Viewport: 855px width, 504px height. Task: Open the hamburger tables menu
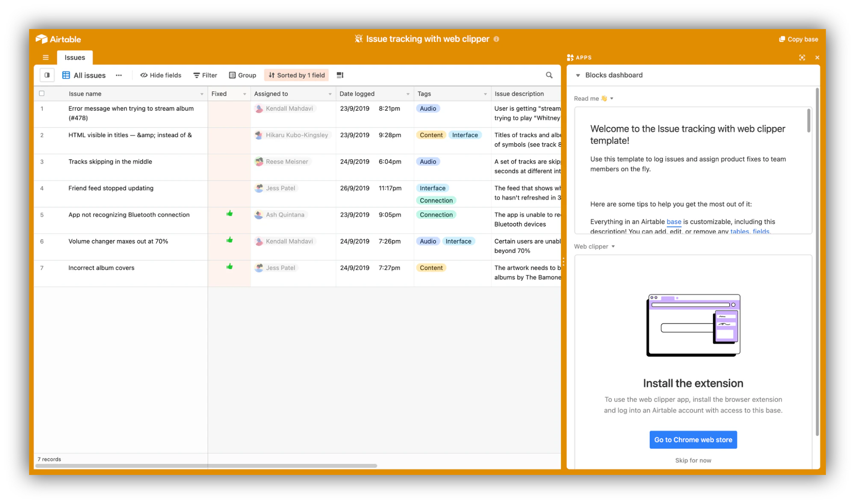pyautogui.click(x=46, y=57)
